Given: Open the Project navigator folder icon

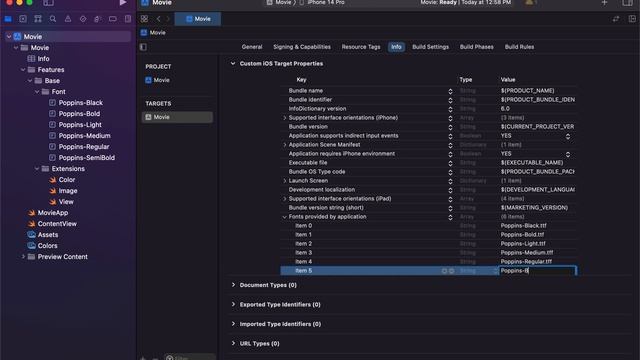Looking at the screenshot, I should click(x=8, y=19).
